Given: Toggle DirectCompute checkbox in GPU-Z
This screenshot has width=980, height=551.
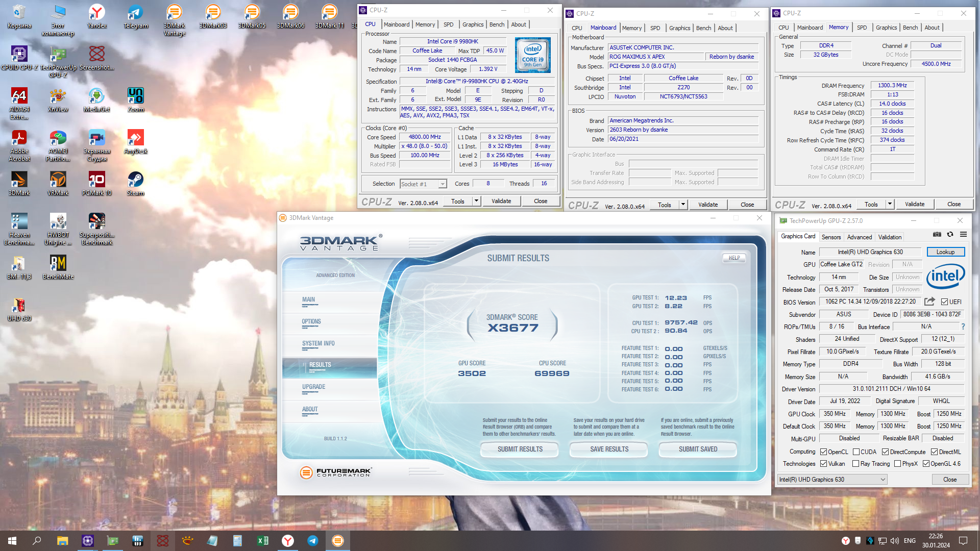Looking at the screenshot, I should tap(885, 452).
